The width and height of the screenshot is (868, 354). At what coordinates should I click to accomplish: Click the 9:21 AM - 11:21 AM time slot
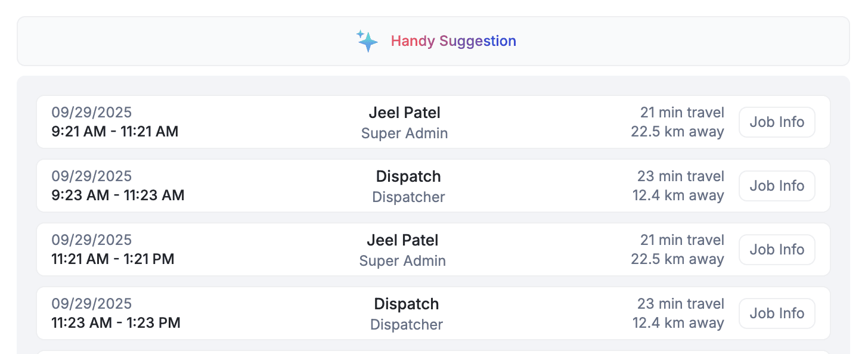[114, 131]
